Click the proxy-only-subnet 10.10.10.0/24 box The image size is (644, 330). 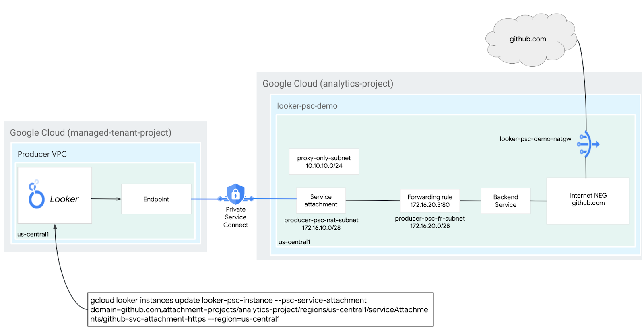coord(324,162)
